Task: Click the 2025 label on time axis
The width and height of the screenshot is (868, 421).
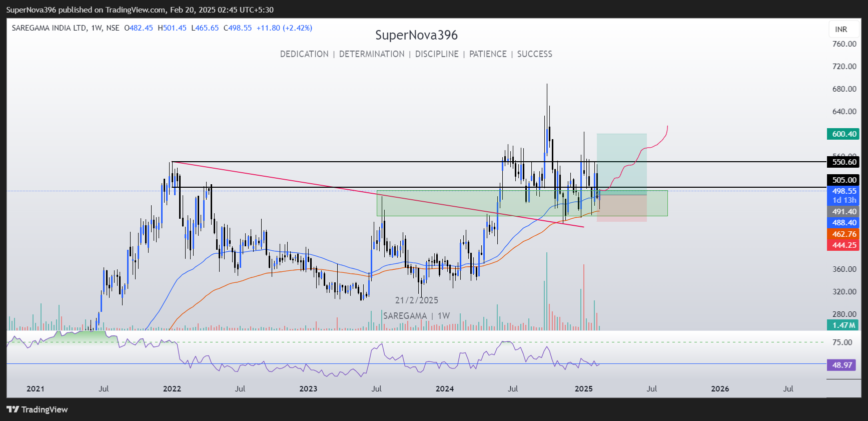Action: pos(584,388)
